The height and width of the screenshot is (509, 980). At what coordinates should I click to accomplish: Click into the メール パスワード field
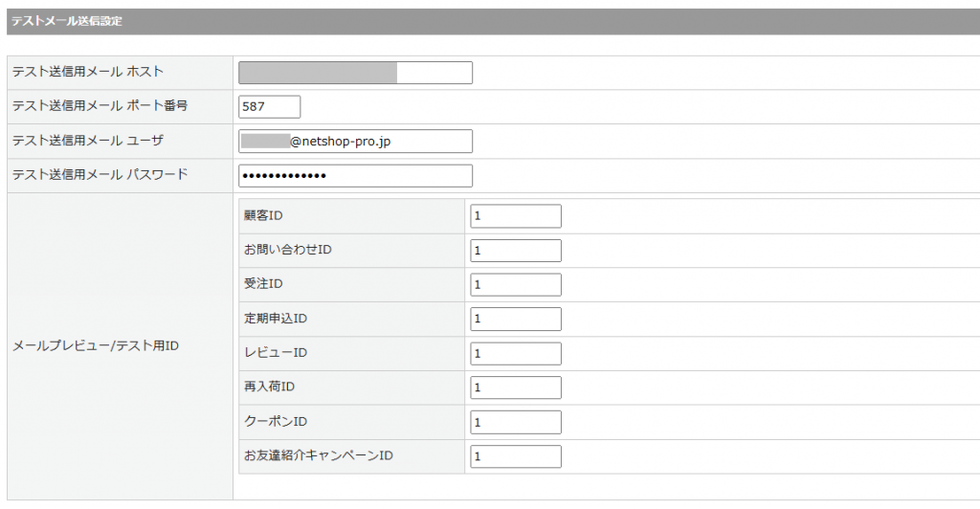pos(355,176)
